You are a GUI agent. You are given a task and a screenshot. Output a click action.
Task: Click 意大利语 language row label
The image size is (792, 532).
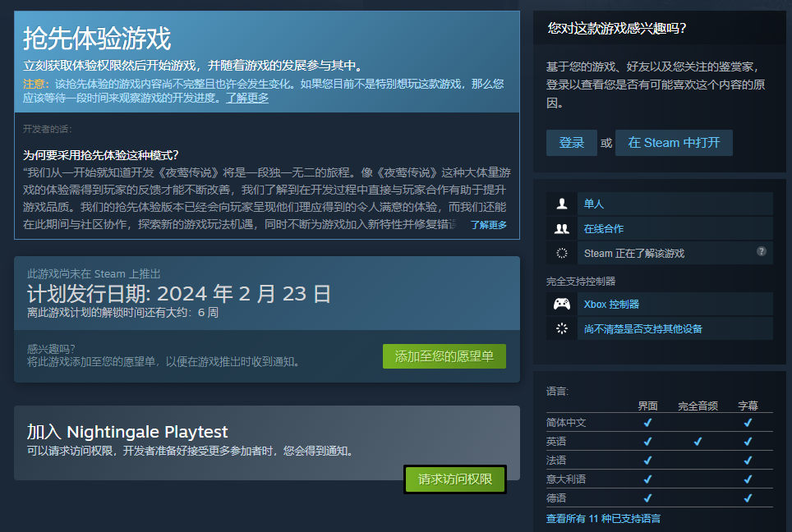pyautogui.click(x=566, y=479)
